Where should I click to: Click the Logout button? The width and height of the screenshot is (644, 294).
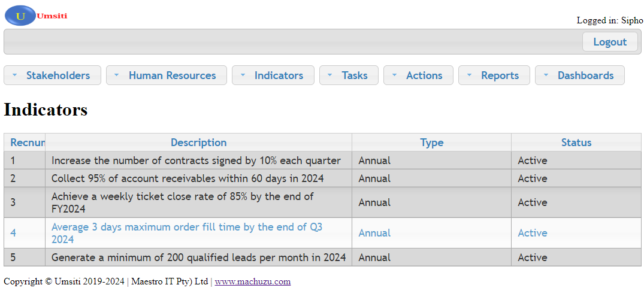pos(609,42)
